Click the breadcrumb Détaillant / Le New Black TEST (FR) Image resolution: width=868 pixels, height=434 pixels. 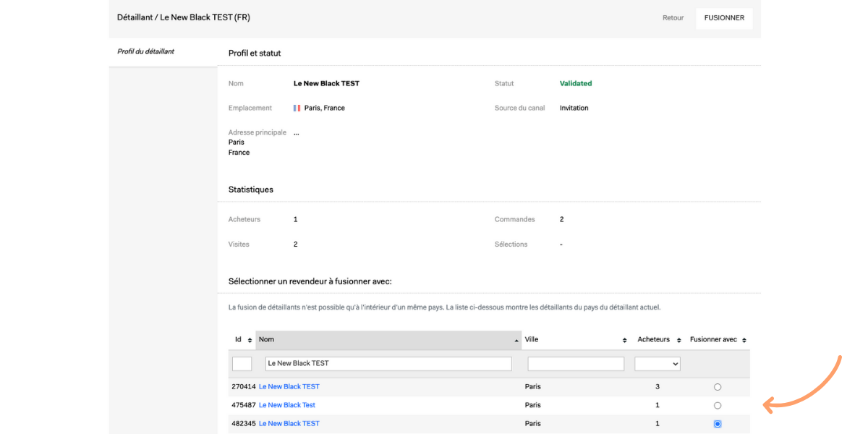click(184, 17)
